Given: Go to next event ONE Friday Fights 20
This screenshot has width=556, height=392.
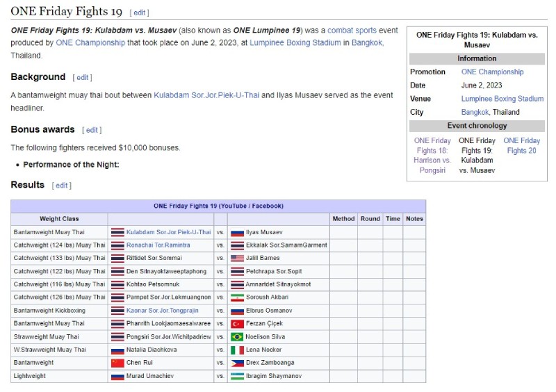Looking at the screenshot, I should tap(522, 146).
